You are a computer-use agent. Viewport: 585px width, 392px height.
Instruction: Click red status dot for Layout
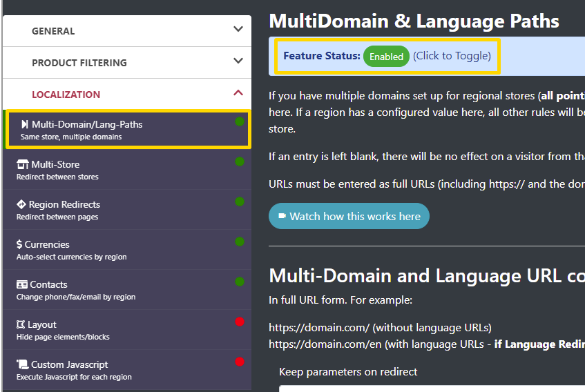(240, 322)
